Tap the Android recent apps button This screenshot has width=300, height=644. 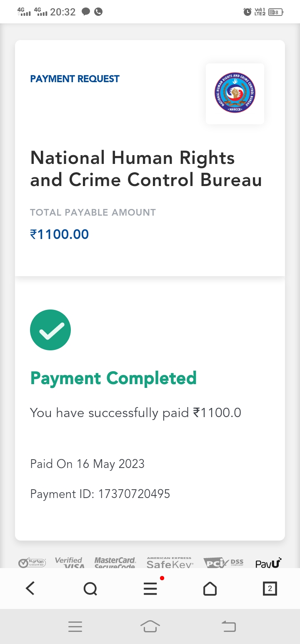click(75, 626)
